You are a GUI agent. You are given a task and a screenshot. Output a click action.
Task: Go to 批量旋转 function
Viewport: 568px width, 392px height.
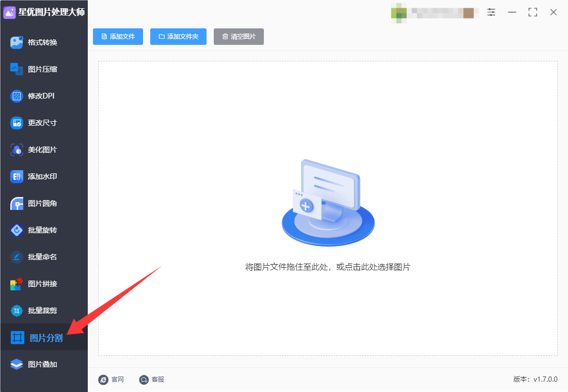point(44,230)
